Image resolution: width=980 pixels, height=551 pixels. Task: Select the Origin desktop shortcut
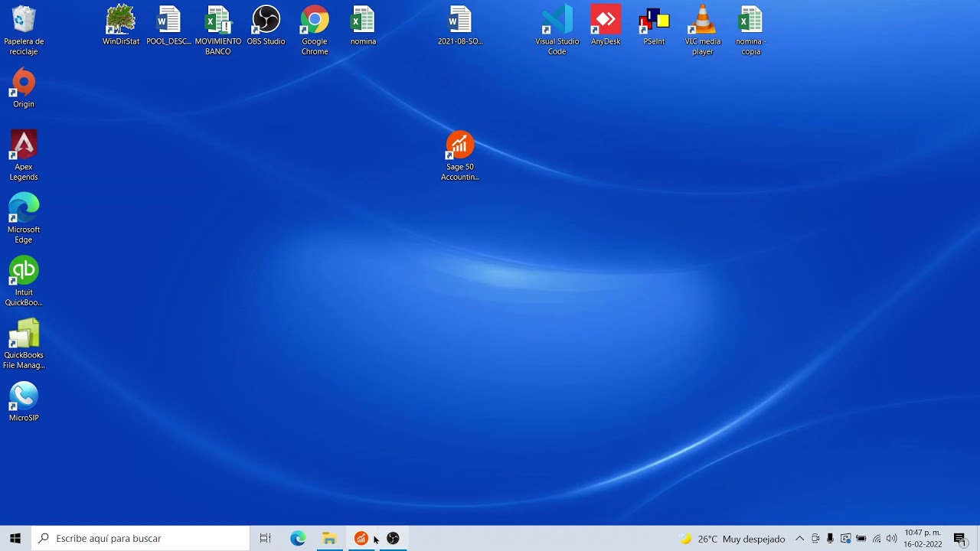[x=24, y=89]
